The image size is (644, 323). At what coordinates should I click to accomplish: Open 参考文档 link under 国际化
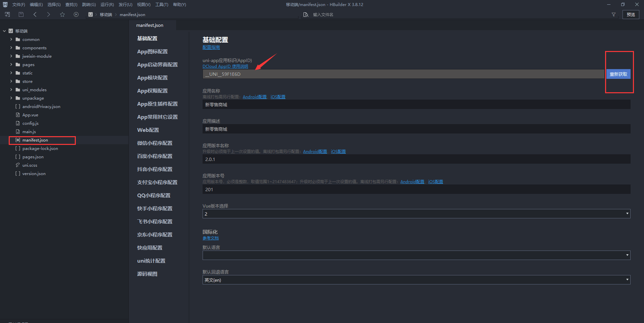[211, 238]
